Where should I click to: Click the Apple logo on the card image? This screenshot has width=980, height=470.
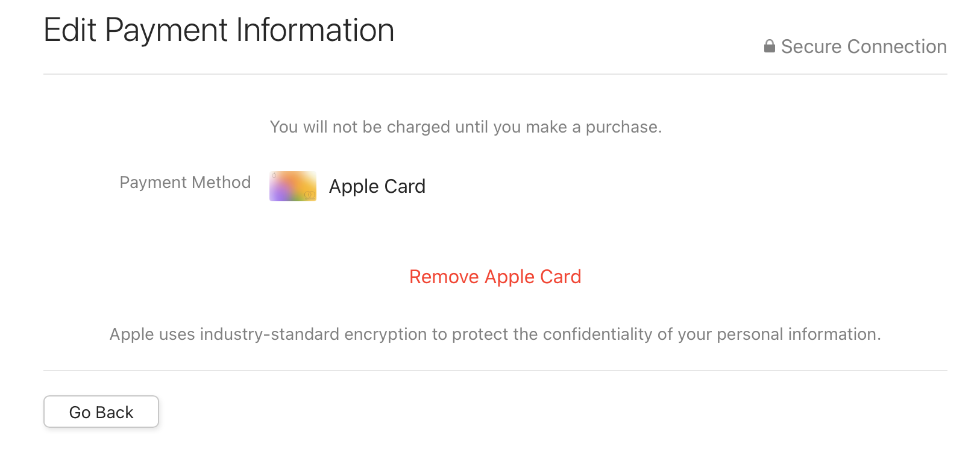pos(274,176)
